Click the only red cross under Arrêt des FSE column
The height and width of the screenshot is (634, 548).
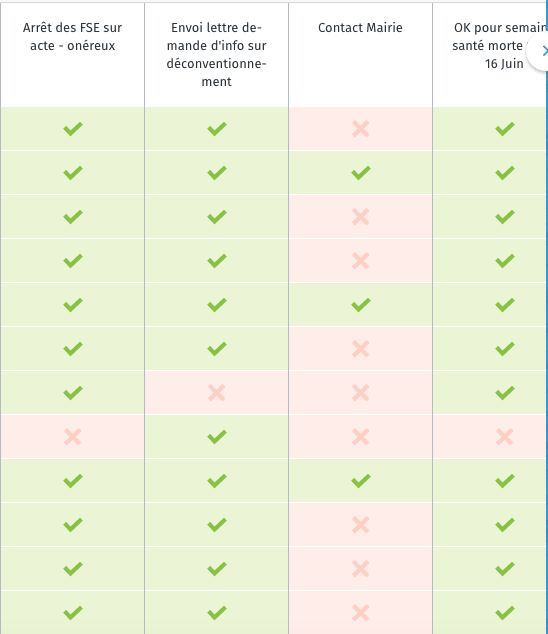point(73,437)
